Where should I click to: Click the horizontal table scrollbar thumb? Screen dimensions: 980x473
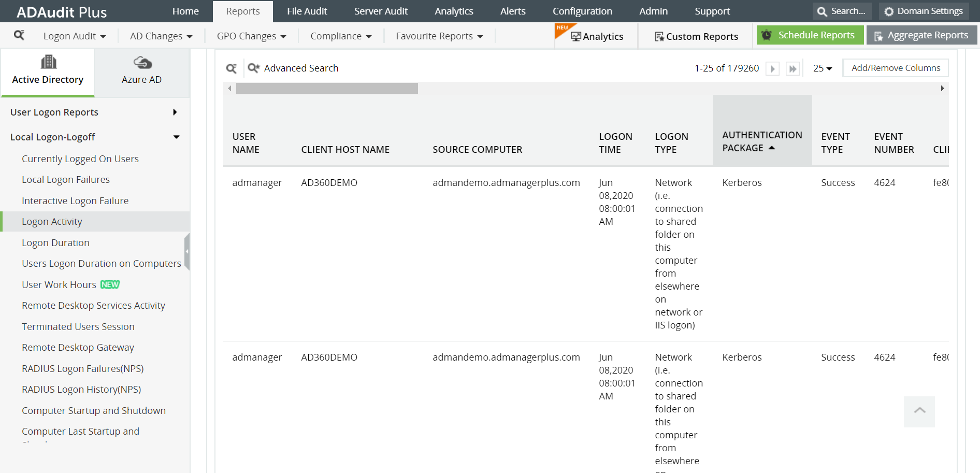point(327,89)
